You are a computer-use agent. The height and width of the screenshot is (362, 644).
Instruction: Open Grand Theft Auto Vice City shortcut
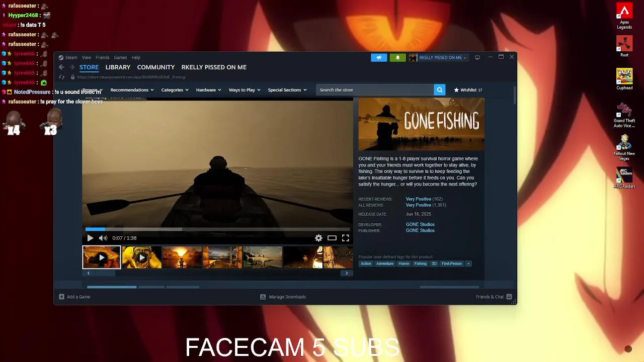tap(624, 115)
